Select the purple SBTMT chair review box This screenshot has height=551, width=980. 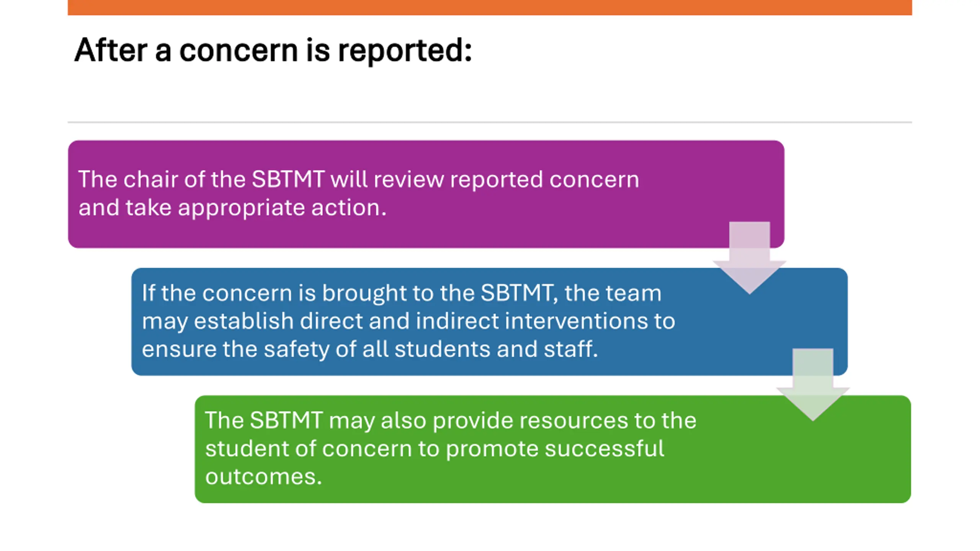pos(426,194)
